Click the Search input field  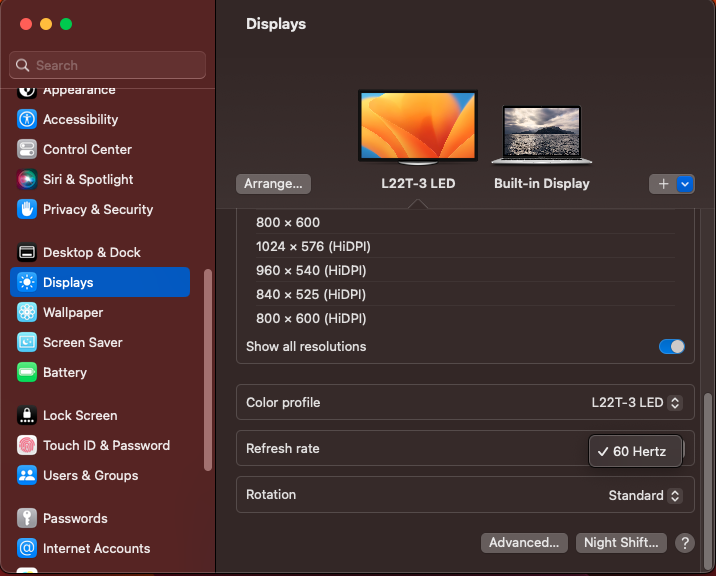coord(107,65)
